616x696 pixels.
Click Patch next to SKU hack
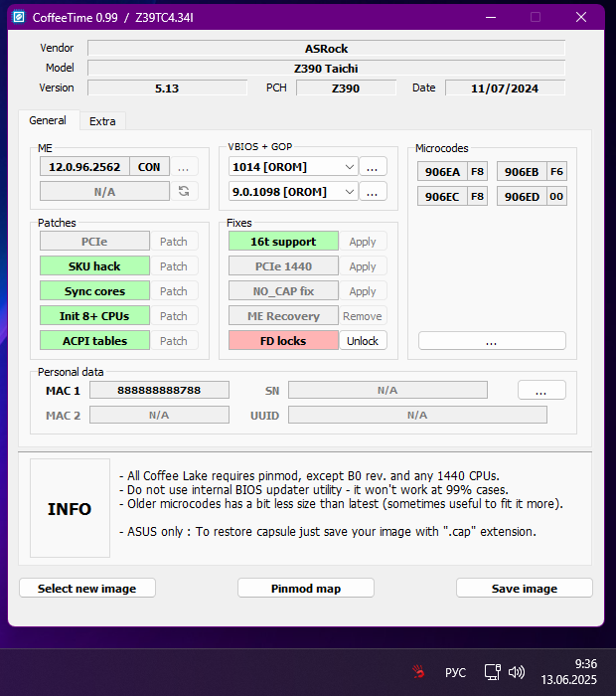[x=174, y=266]
